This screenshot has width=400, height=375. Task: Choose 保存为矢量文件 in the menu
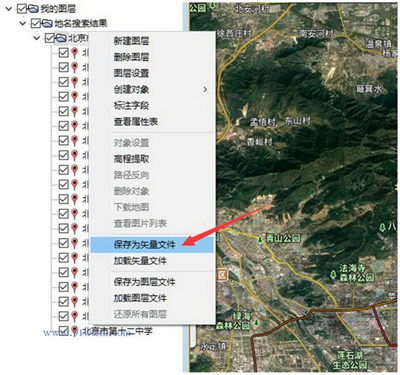152,245
